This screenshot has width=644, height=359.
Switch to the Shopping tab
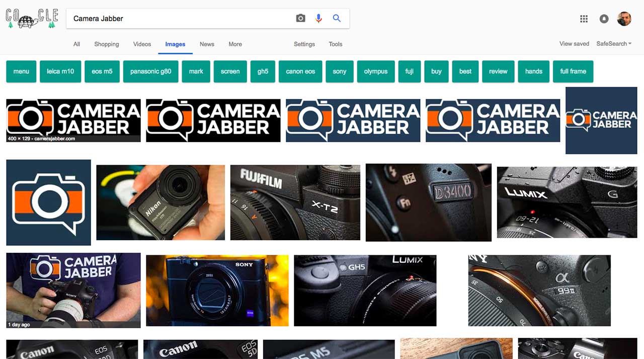107,44
